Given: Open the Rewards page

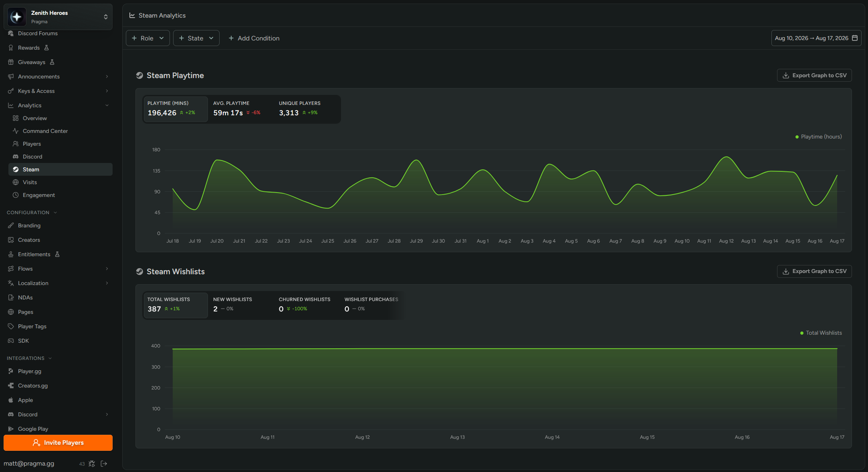Looking at the screenshot, I should point(29,48).
